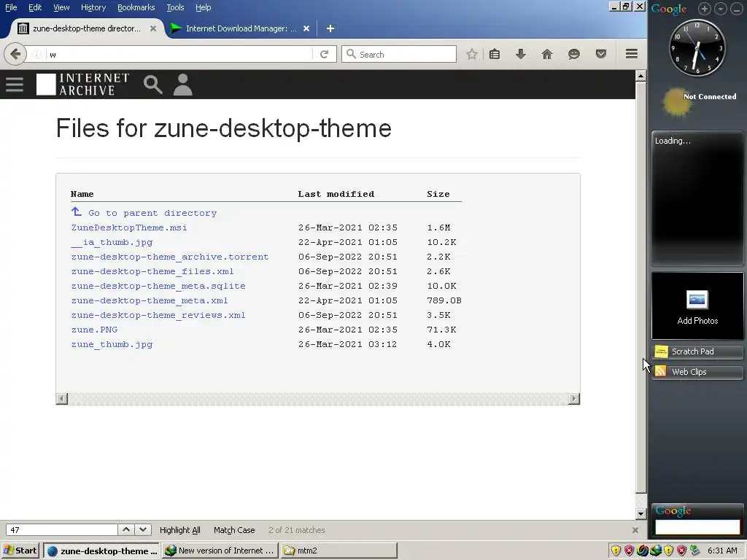Open the Scratch Pad gadget
747x560 pixels.
(697, 351)
